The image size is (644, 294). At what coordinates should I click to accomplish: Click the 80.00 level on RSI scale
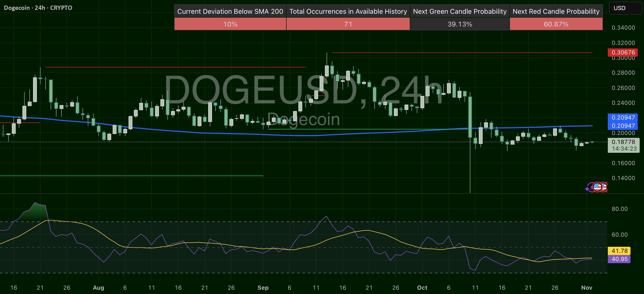tap(619, 209)
